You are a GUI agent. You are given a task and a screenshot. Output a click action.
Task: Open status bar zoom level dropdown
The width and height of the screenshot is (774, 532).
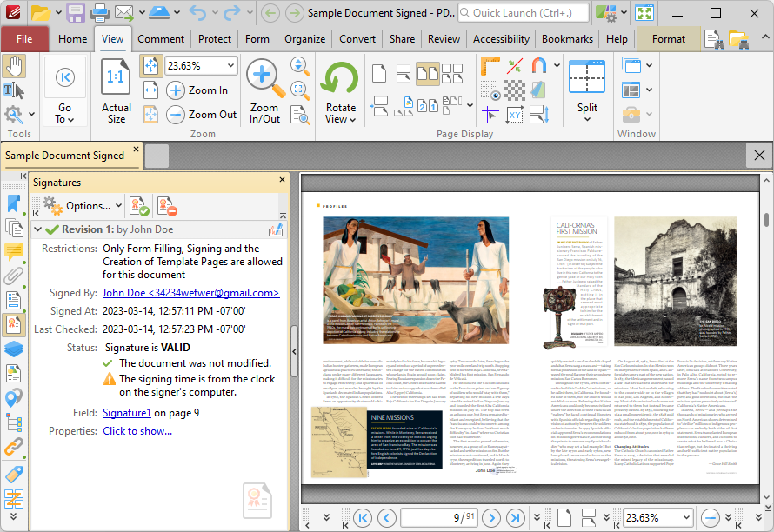tap(687, 518)
